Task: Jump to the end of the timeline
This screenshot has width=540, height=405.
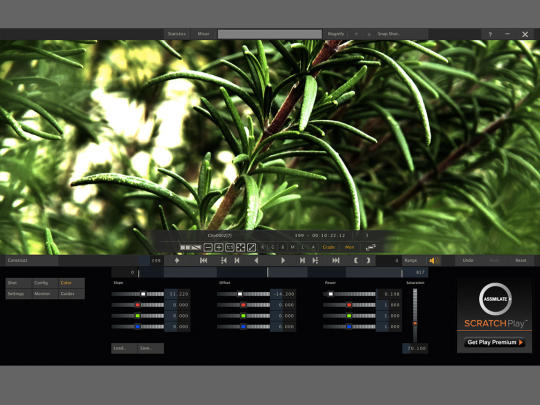Action: (336, 261)
